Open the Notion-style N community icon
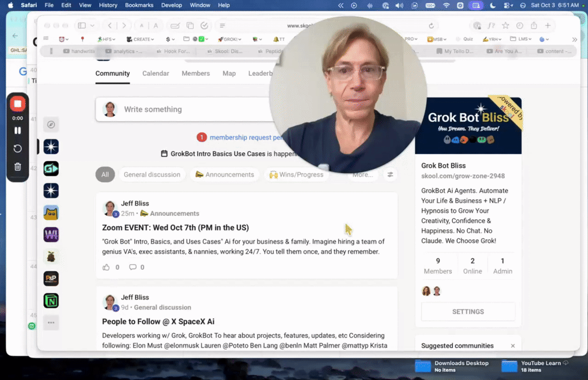Image resolution: width=588 pixels, height=380 pixels. 51,301
